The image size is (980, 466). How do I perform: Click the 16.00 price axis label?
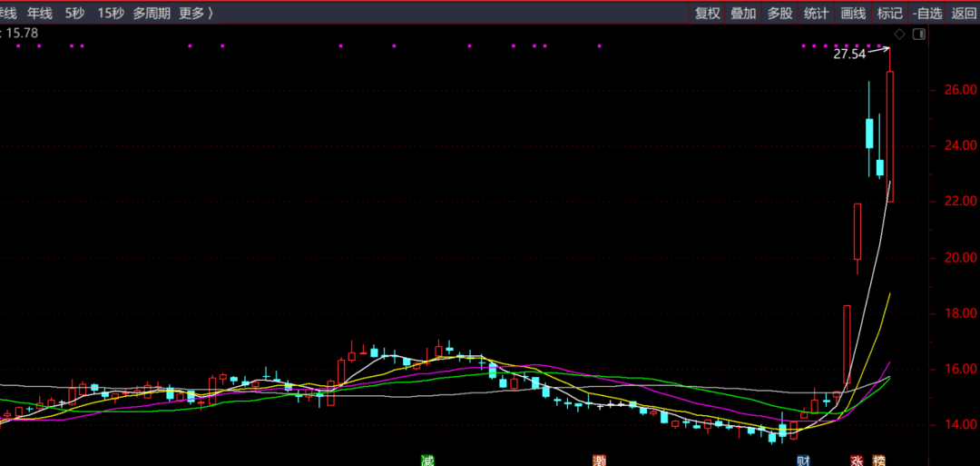[961, 369]
